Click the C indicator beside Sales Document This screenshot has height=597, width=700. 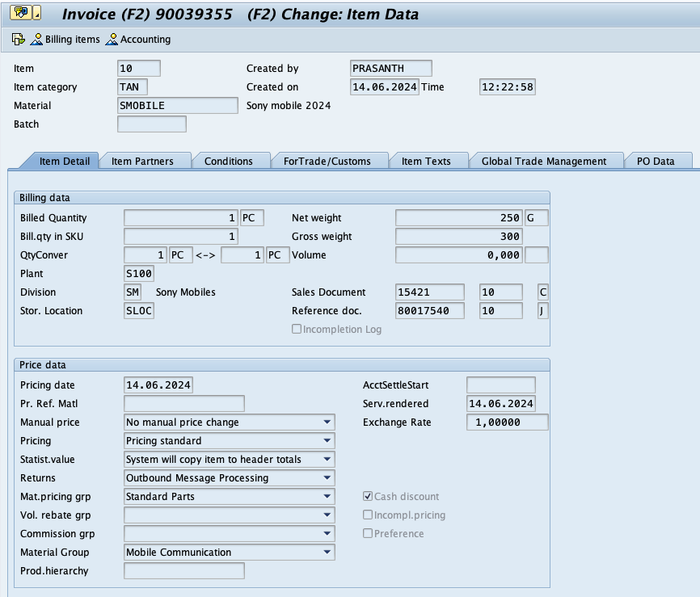coord(541,292)
